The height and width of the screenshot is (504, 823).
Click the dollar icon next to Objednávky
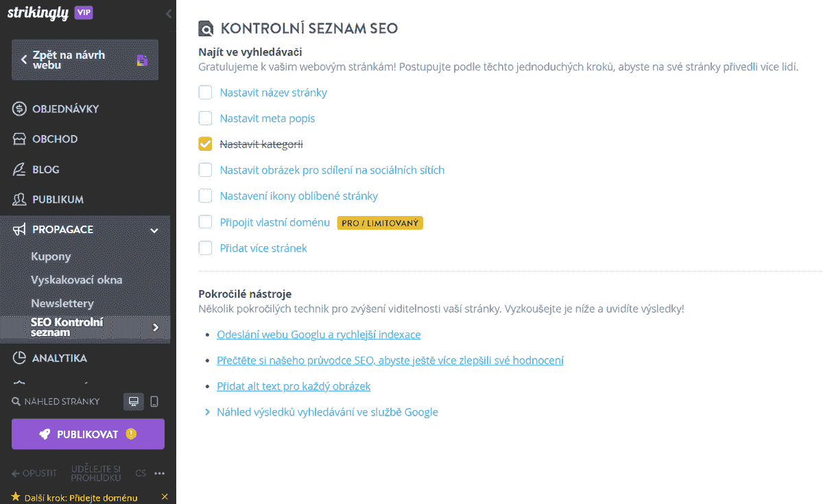coord(19,108)
